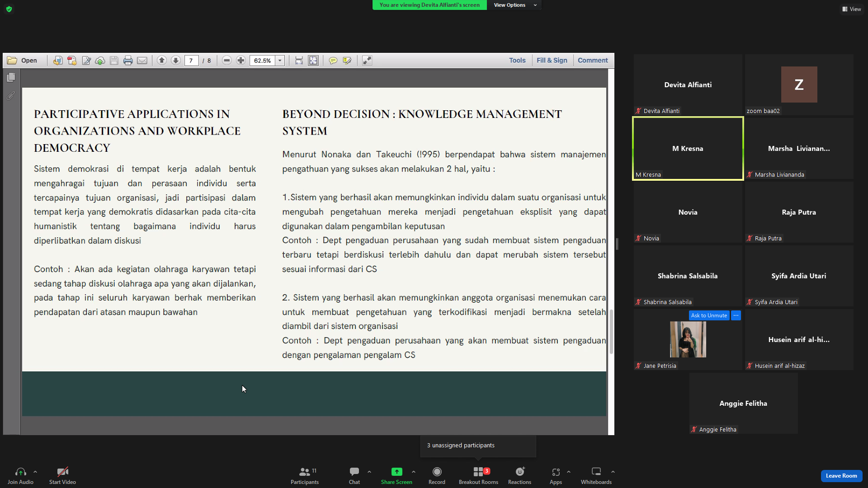Open the page thumbnails sidebar icon
868x488 pixels.
point(11,78)
